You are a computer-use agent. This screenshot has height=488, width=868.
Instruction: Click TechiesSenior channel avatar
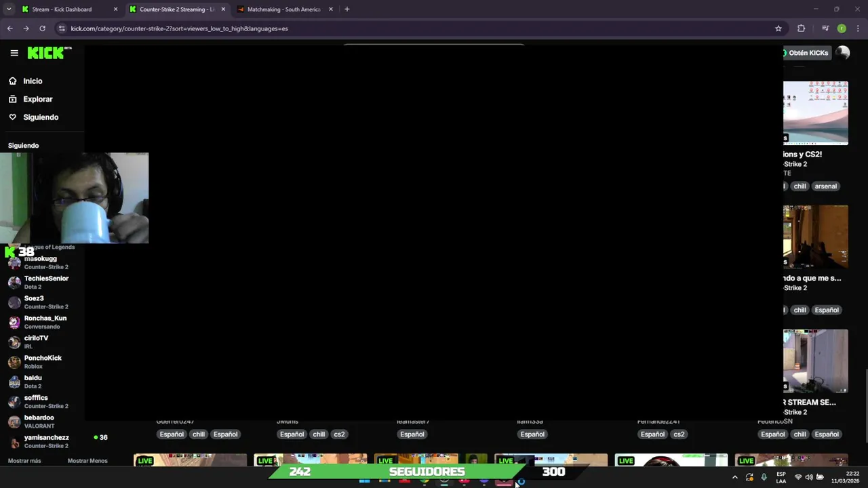tap(14, 283)
